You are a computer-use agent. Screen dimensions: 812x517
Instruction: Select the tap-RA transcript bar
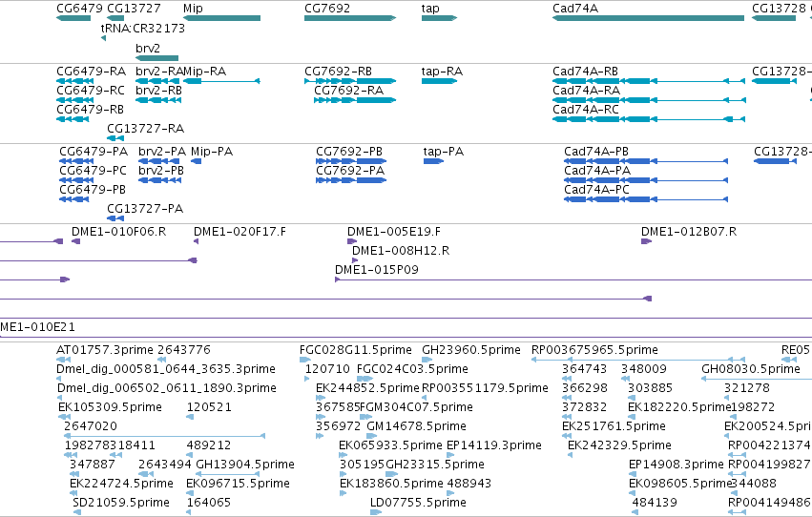439,81
